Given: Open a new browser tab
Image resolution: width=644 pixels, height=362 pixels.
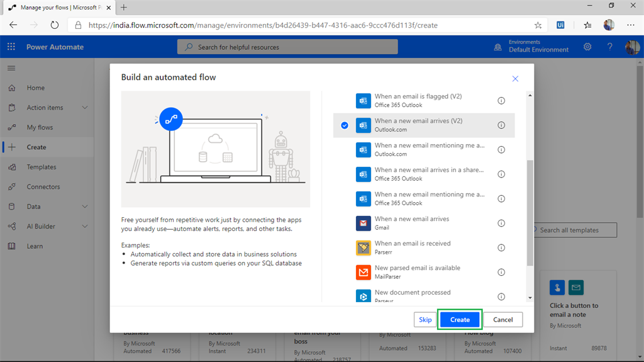Looking at the screenshot, I should coord(124,8).
